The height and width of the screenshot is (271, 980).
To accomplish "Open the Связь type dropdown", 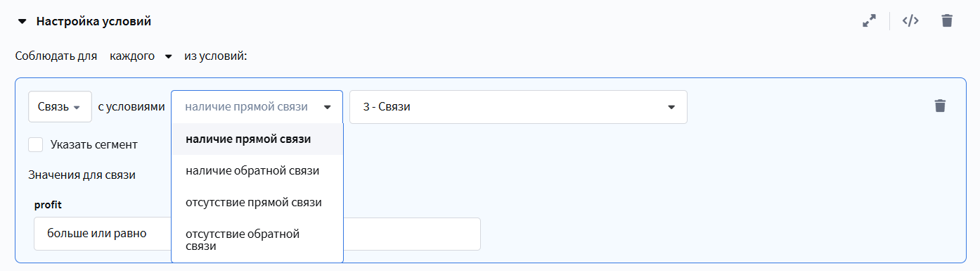I will click(x=60, y=107).
